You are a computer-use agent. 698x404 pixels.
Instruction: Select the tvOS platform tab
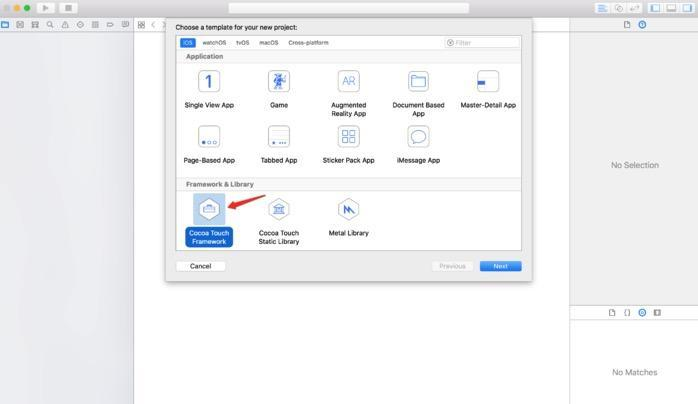point(243,43)
